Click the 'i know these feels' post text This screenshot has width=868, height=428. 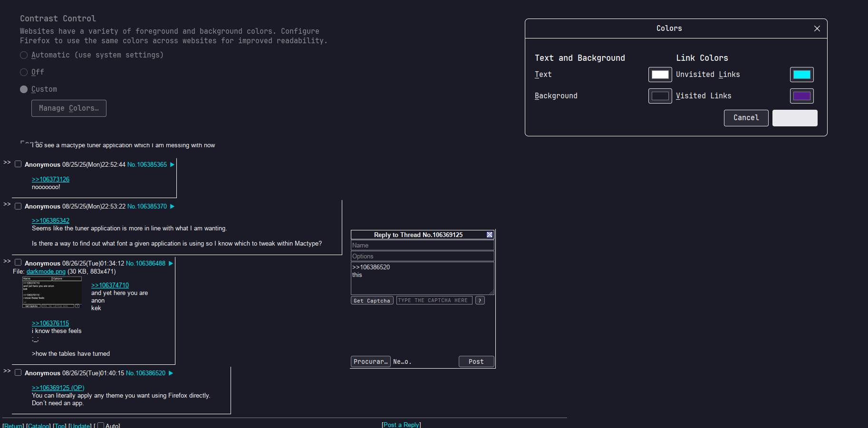click(x=57, y=331)
